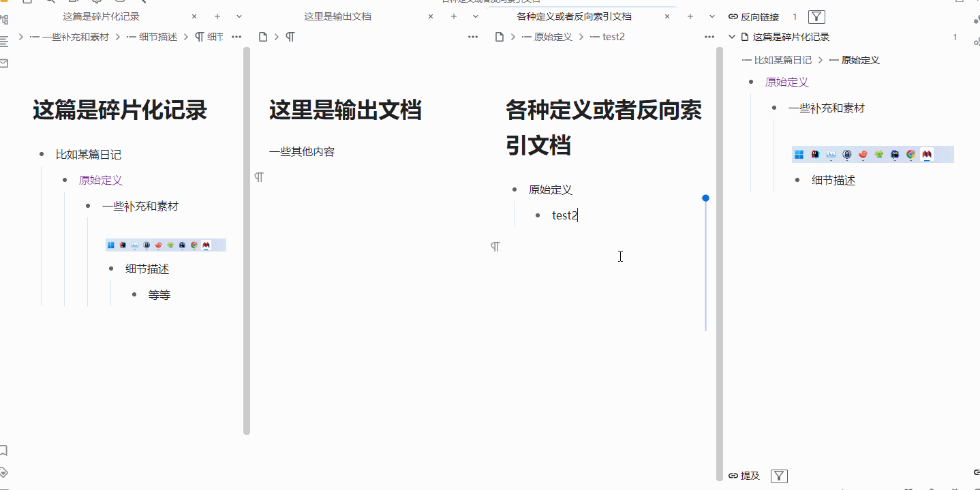Open the graph view icon in left sidebar
Screen dimensions: 980x490
tap(5, 18)
